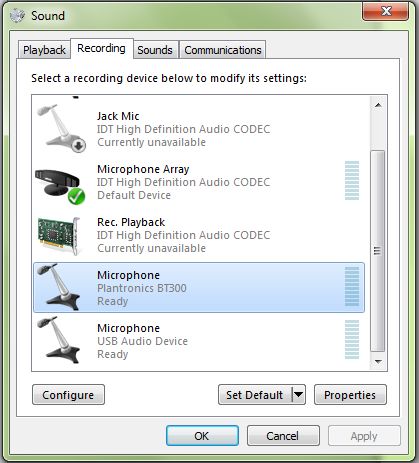
Task: Click the scrollbar up arrow
Action: (x=378, y=105)
